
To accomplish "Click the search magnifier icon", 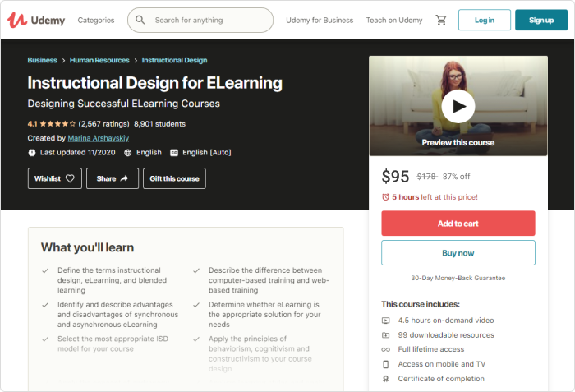I will click(140, 20).
